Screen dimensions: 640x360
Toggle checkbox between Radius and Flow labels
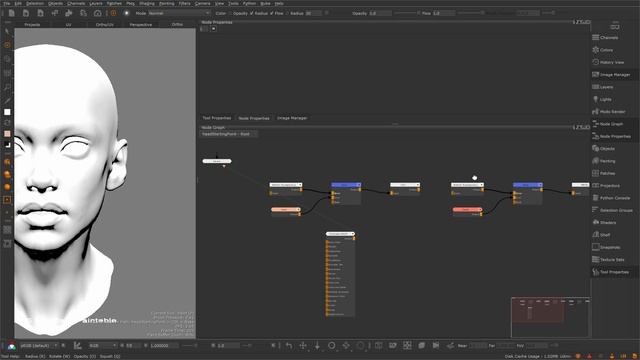[x=271, y=13]
